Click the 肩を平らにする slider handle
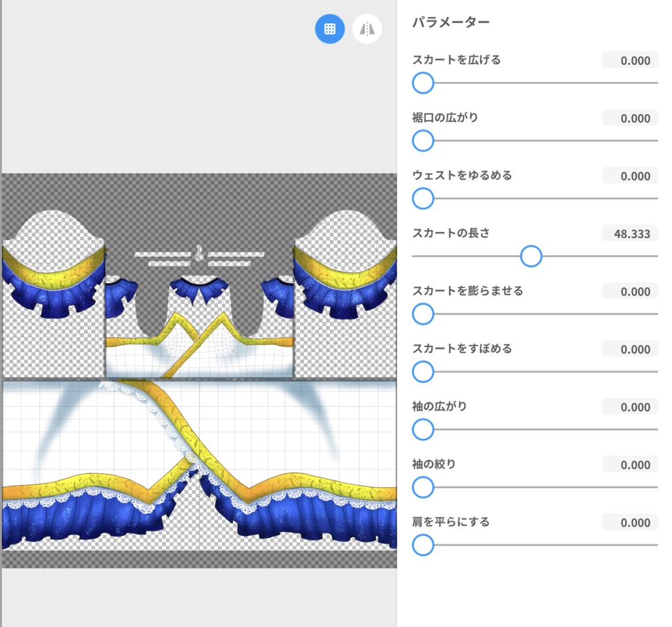The image size is (672, 627). 423,545
